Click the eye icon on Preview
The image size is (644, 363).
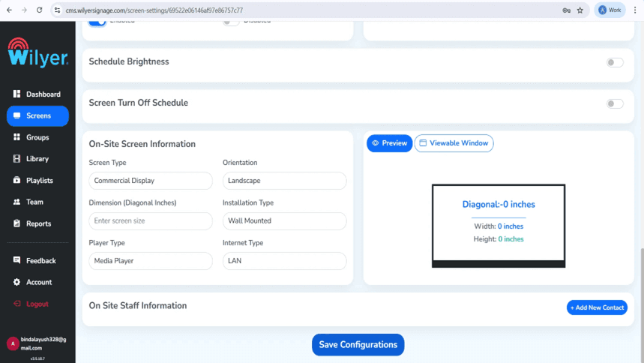pyautogui.click(x=376, y=143)
